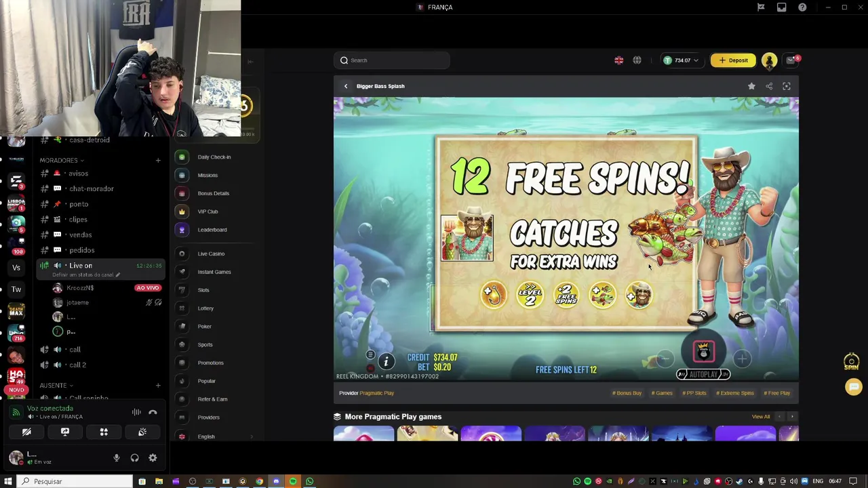Open Poker in the sidebar
The image size is (868, 488).
click(x=204, y=327)
